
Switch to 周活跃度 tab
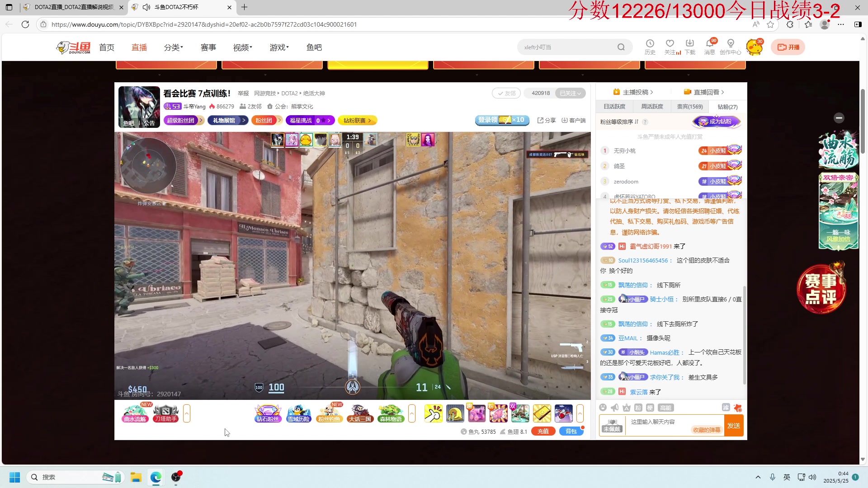coord(652,107)
